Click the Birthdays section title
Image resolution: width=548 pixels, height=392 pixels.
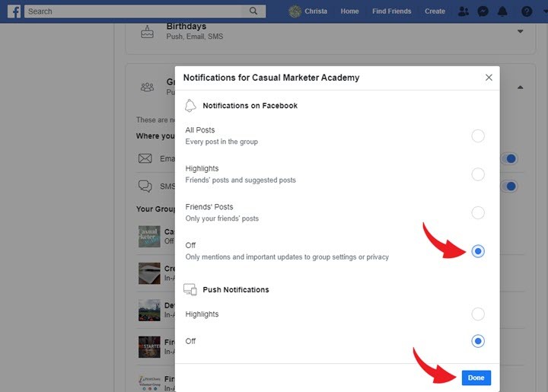tap(186, 26)
